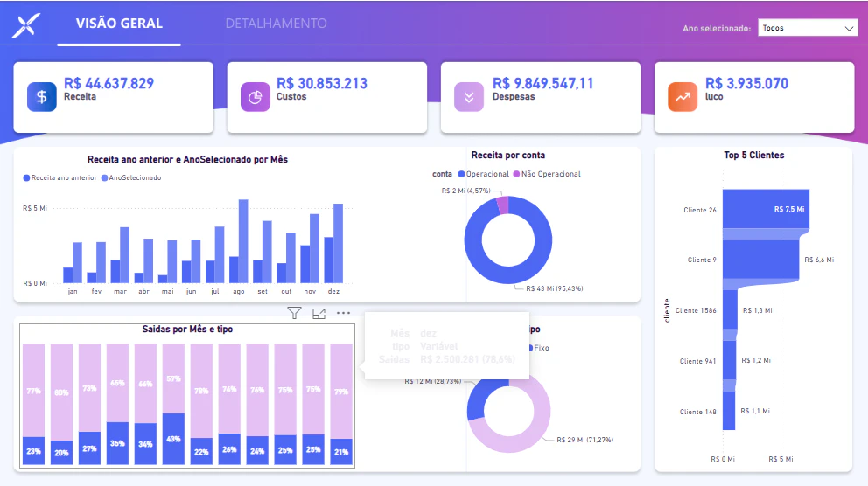Screen dimensions: 868x486
Task: Click the Cliente 26 funnel bar
Action: point(766,209)
